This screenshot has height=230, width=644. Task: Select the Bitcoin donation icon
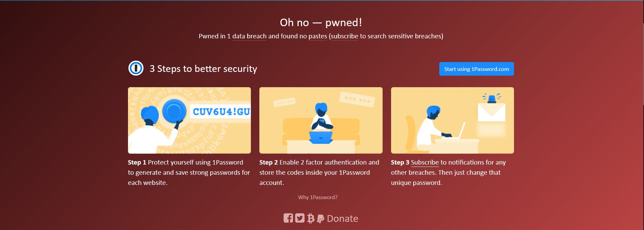point(310,218)
